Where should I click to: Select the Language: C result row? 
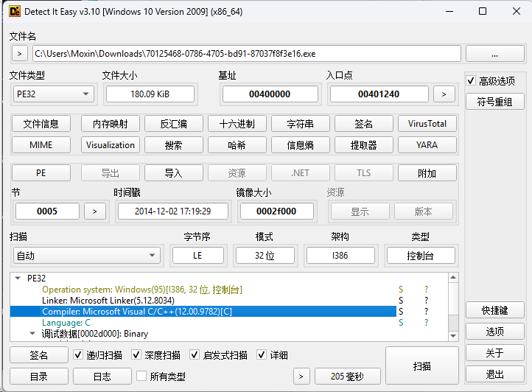(66, 323)
